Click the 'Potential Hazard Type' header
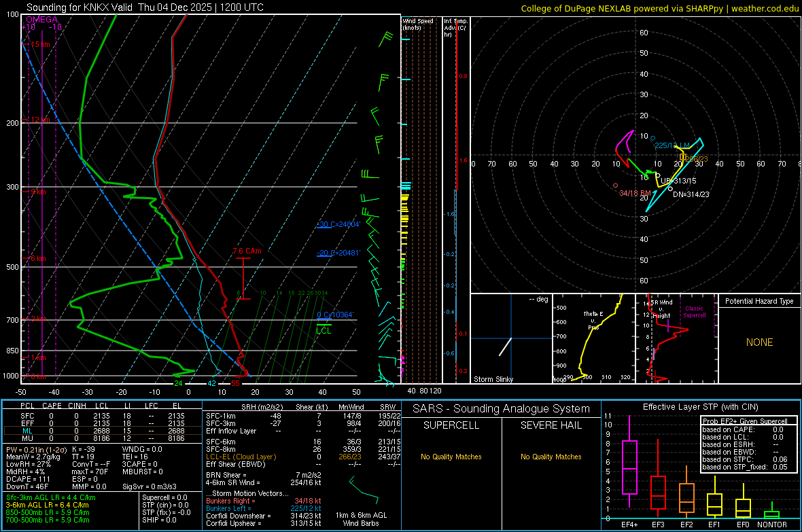The height and width of the screenshot is (532, 802). point(759,301)
